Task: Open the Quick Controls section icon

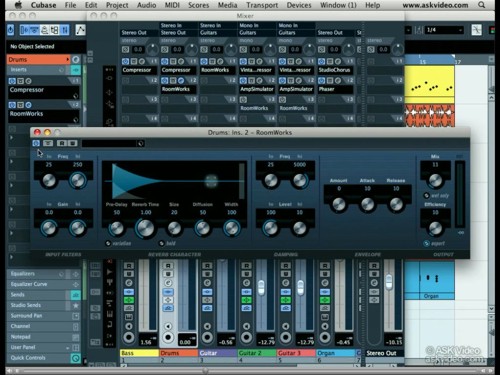Action: click(x=76, y=358)
